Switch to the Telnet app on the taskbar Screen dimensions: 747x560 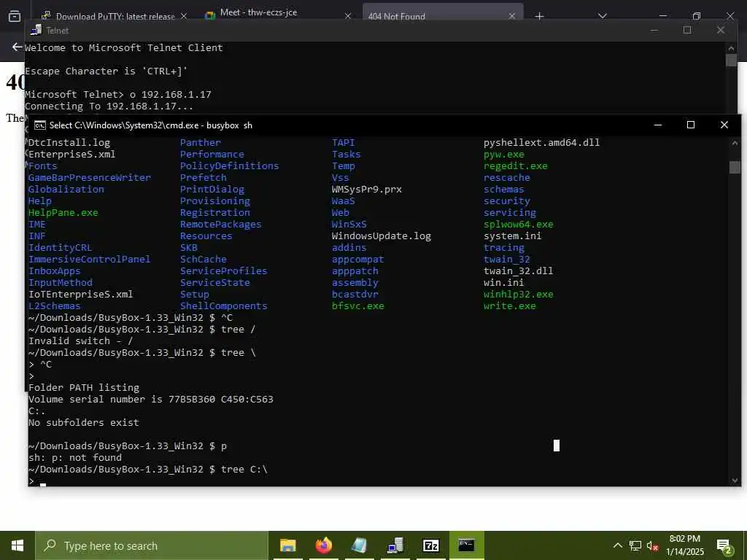(395, 545)
